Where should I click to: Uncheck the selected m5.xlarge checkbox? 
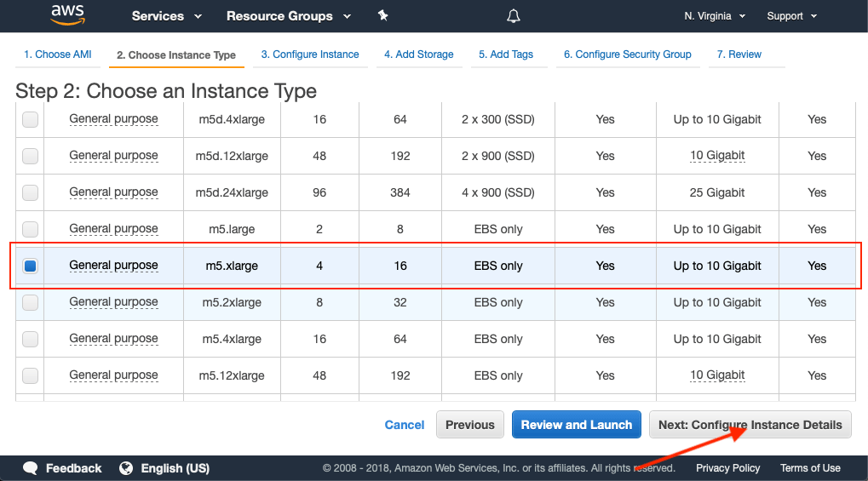(31, 266)
